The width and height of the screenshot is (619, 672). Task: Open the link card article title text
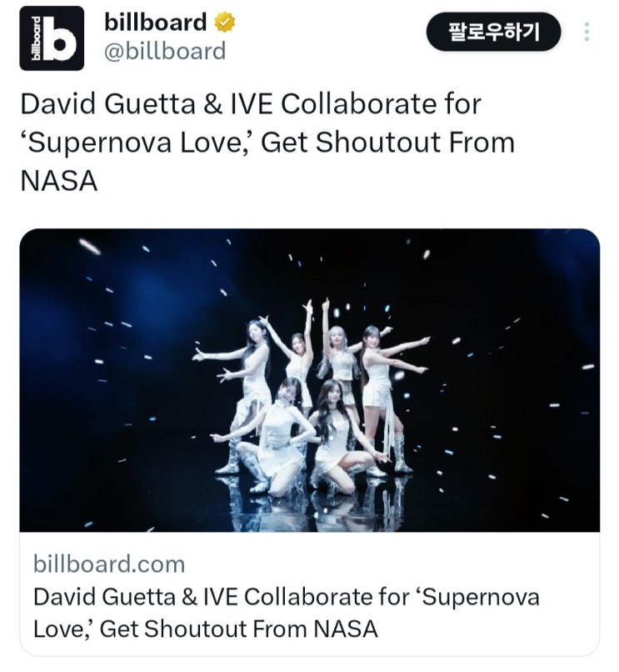pos(286,613)
